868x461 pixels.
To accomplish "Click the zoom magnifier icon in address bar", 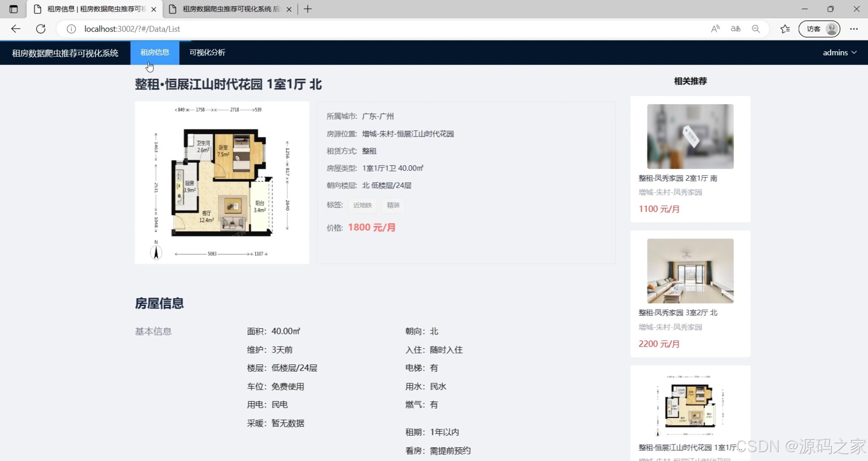I will pyautogui.click(x=756, y=29).
